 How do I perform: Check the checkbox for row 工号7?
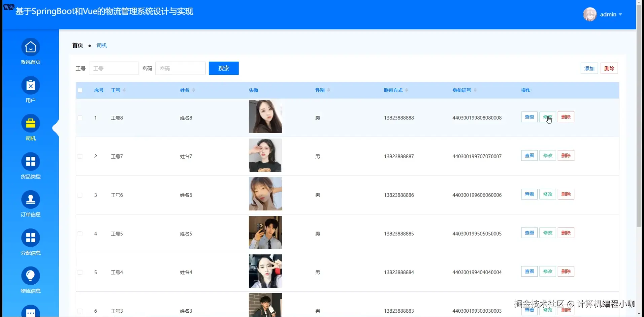point(80,156)
